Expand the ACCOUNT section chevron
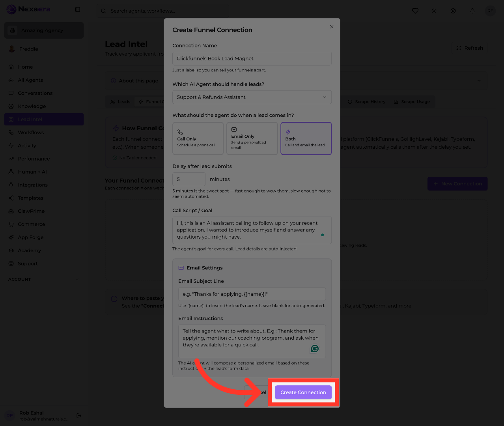This screenshot has height=426, width=504. point(77,279)
